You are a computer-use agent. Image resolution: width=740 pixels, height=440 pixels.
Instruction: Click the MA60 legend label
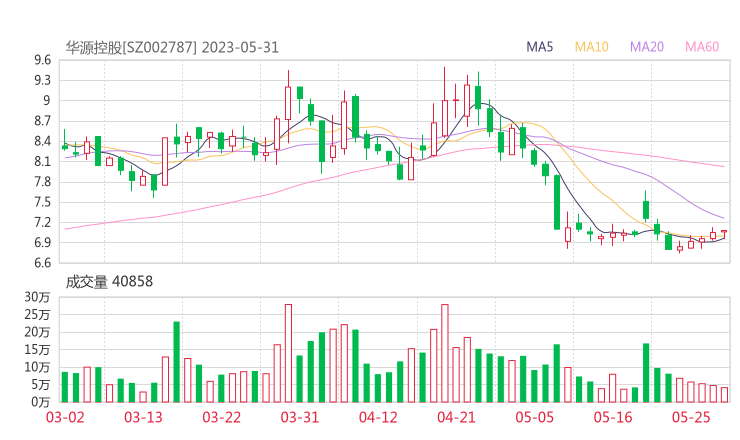tap(702, 47)
